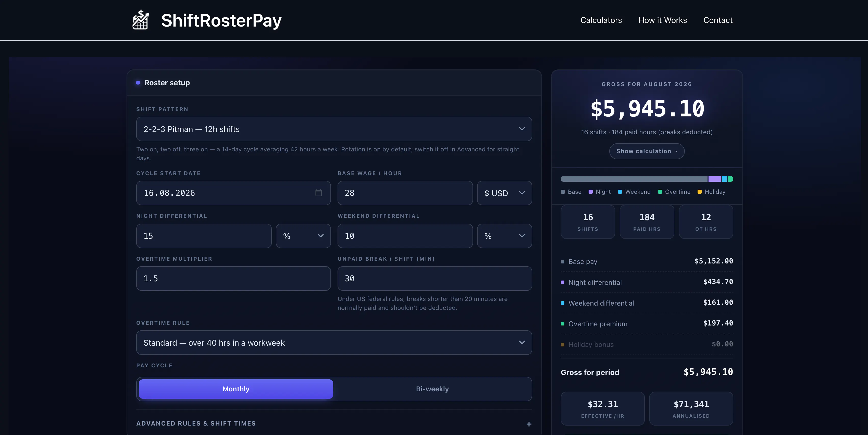The height and width of the screenshot is (435, 868).
Task: Click the weekend differential value field
Action: 405,236
